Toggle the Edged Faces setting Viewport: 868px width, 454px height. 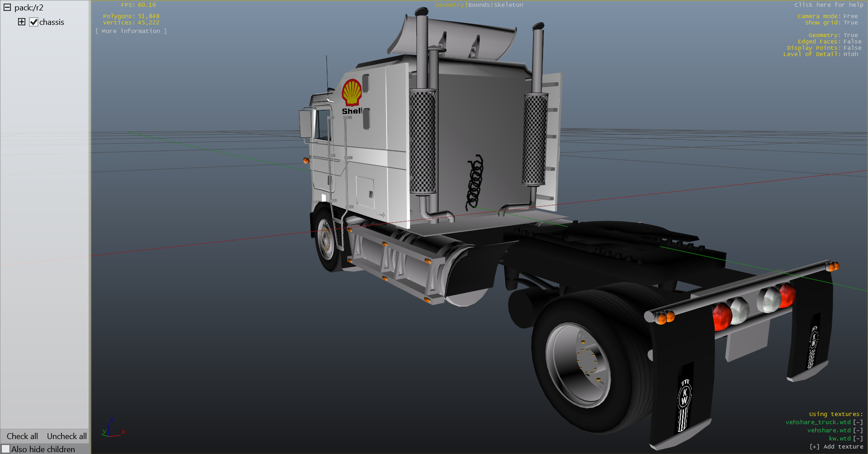pos(830,41)
